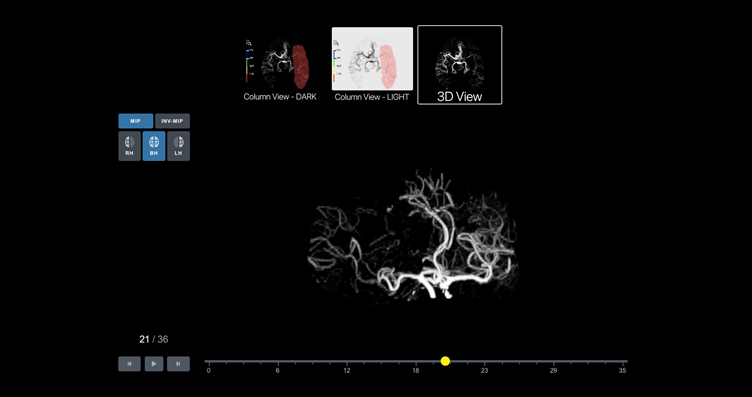Jump to frame 29 on timeline

[553, 371]
